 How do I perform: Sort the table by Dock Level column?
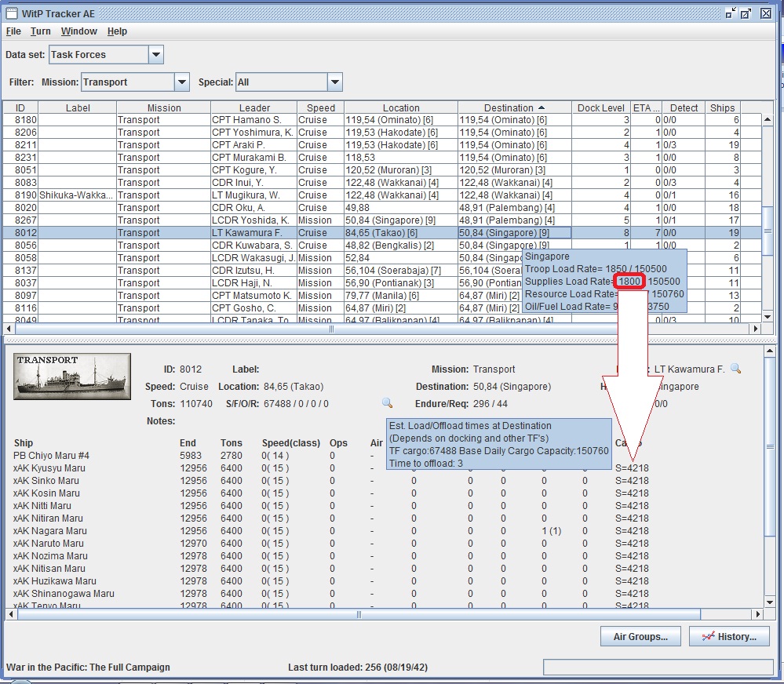pyautogui.click(x=600, y=108)
